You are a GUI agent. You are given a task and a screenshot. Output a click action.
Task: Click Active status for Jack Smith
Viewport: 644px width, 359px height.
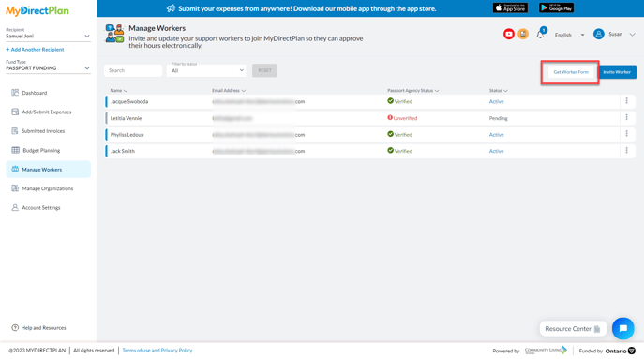click(x=496, y=151)
